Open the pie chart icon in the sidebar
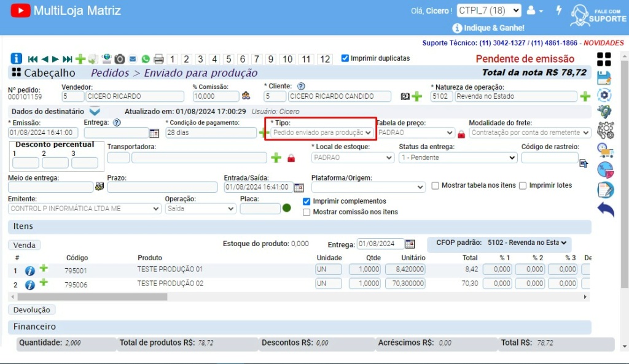Screen dimensions: 629x364 [606, 169]
